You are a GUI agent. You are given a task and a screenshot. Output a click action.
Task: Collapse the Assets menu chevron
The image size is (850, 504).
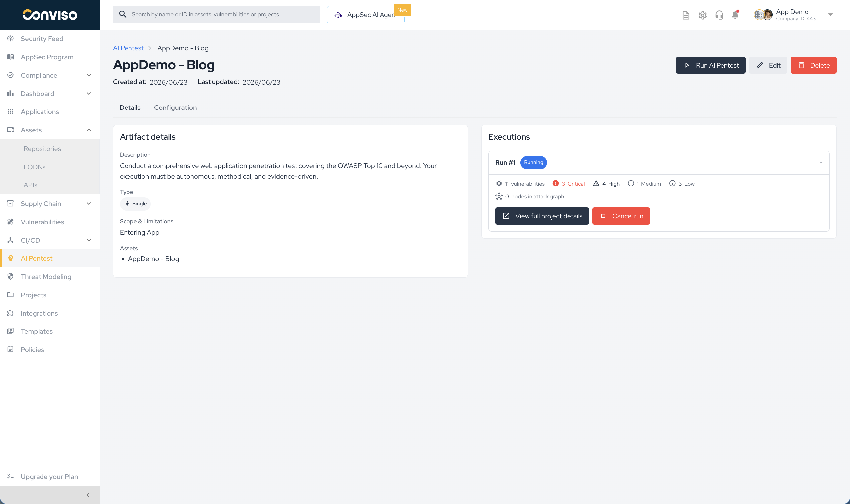pos(89,130)
